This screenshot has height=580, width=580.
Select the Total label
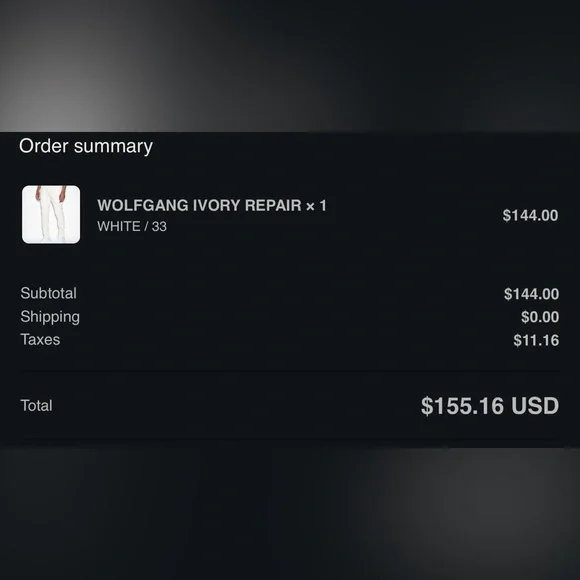click(36, 406)
